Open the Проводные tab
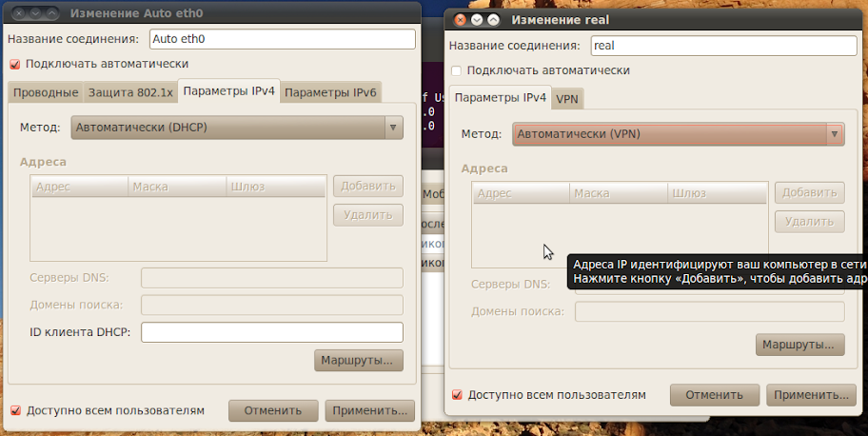This screenshot has width=868, height=436. [46, 92]
